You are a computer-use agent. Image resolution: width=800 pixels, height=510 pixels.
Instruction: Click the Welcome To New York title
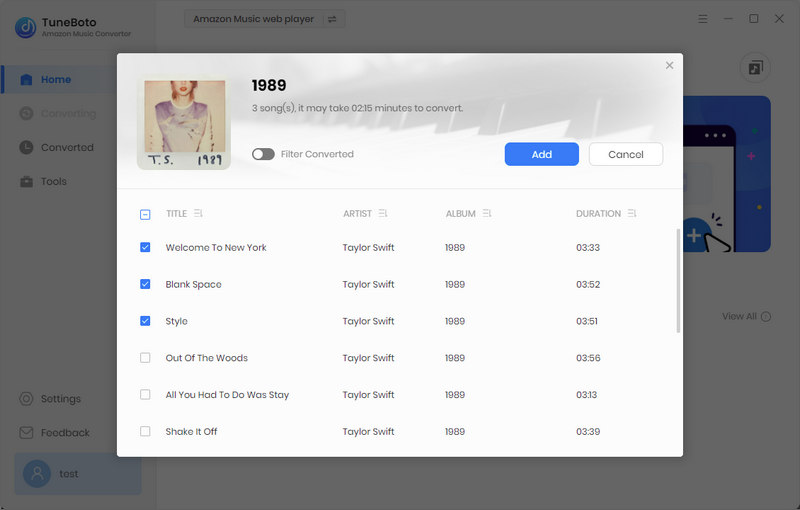coord(216,247)
